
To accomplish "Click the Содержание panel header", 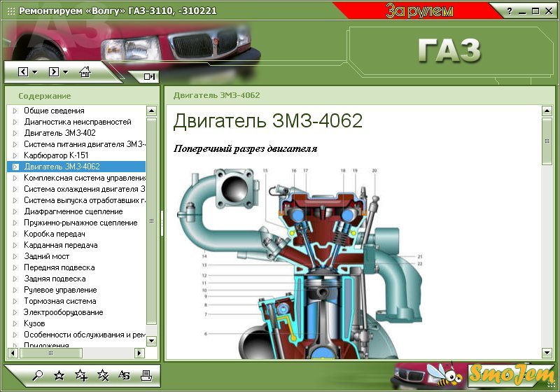I will point(45,96).
